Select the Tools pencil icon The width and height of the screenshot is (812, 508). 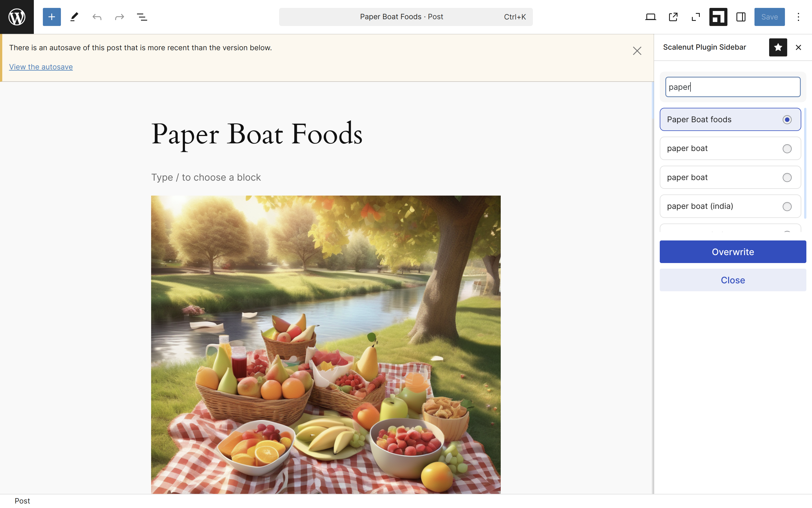(x=74, y=17)
